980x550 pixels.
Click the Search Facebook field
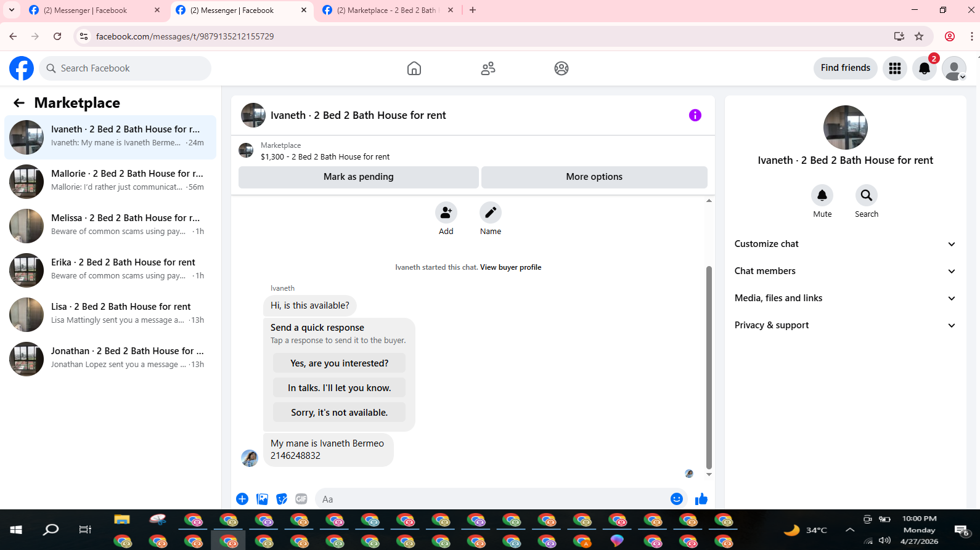tap(126, 68)
